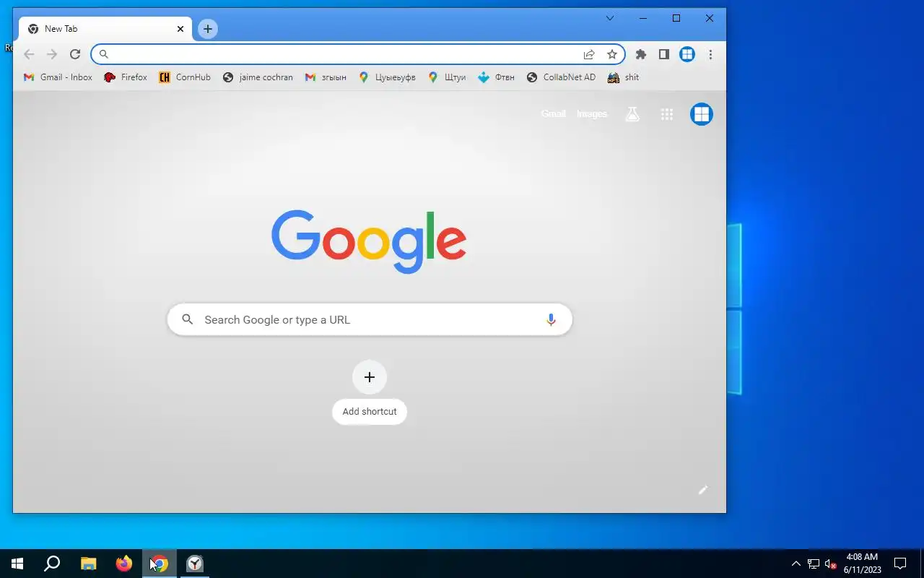Start voice search with the microphone icon
Viewport: 924px width, 578px height.
tap(551, 319)
